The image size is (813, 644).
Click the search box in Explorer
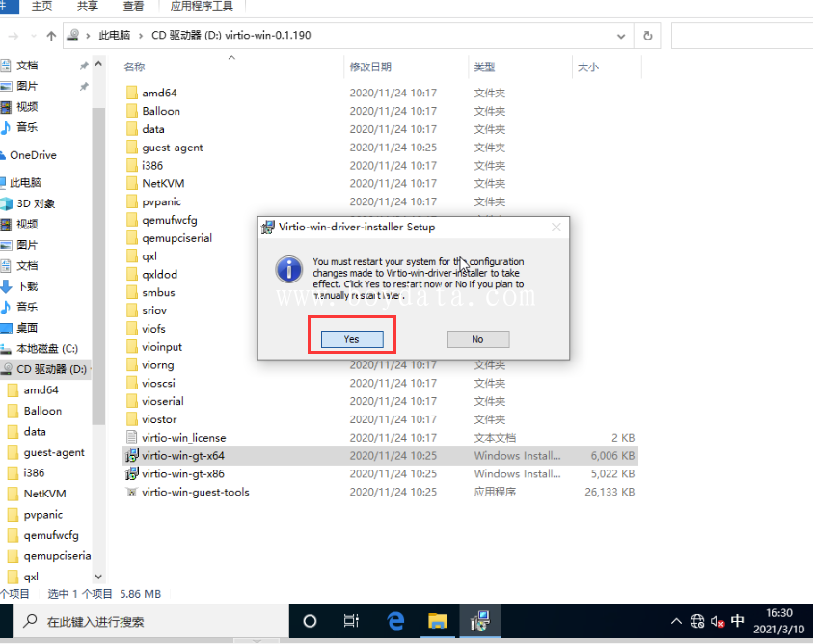[742, 36]
